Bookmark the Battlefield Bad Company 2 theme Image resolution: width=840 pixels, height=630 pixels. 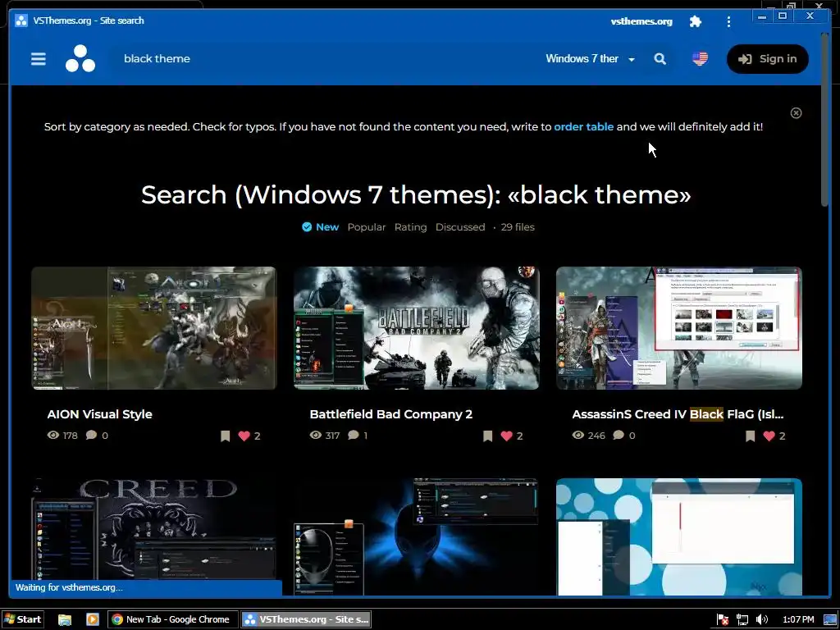coord(487,436)
